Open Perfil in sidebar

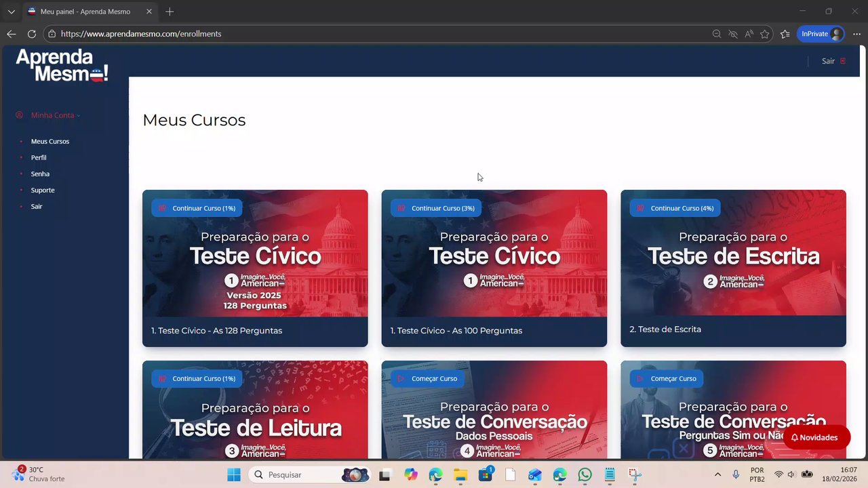pyautogui.click(x=39, y=158)
